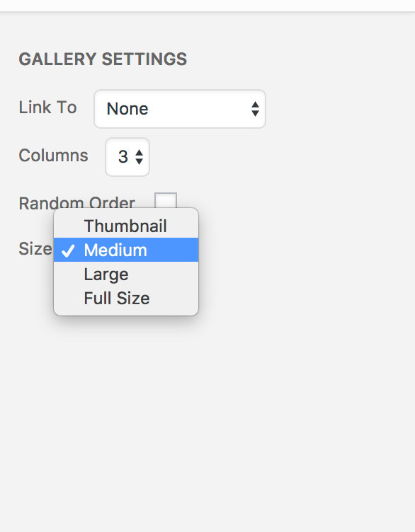Click blank space right of the Columns selector
Viewport: 415px width, 532px height.
278,157
